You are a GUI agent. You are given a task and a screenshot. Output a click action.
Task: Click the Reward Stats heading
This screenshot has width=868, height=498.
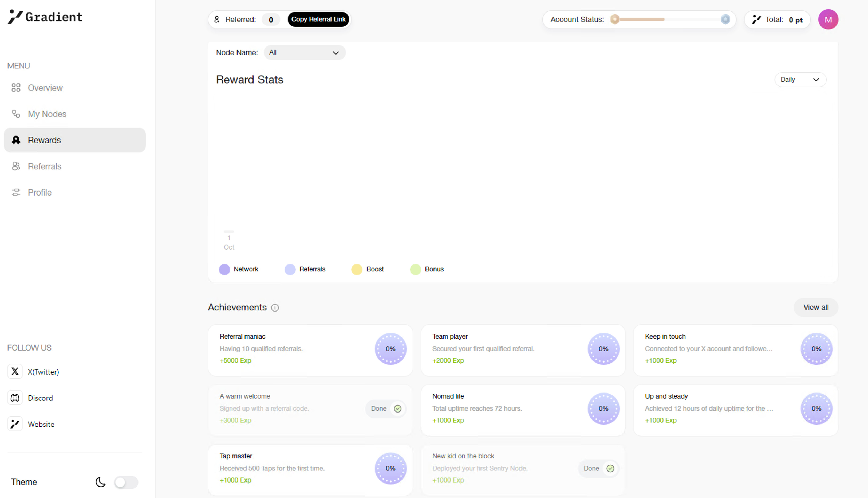[250, 80]
